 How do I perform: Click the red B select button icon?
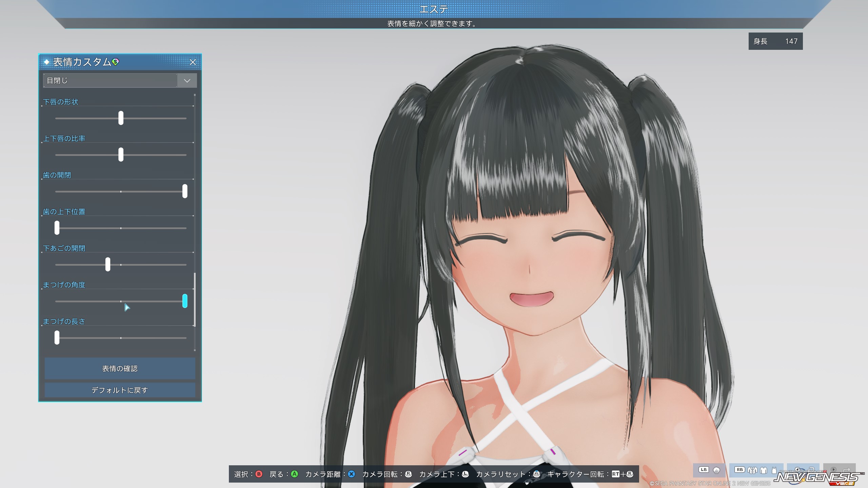pyautogui.click(x=259, y=474)
